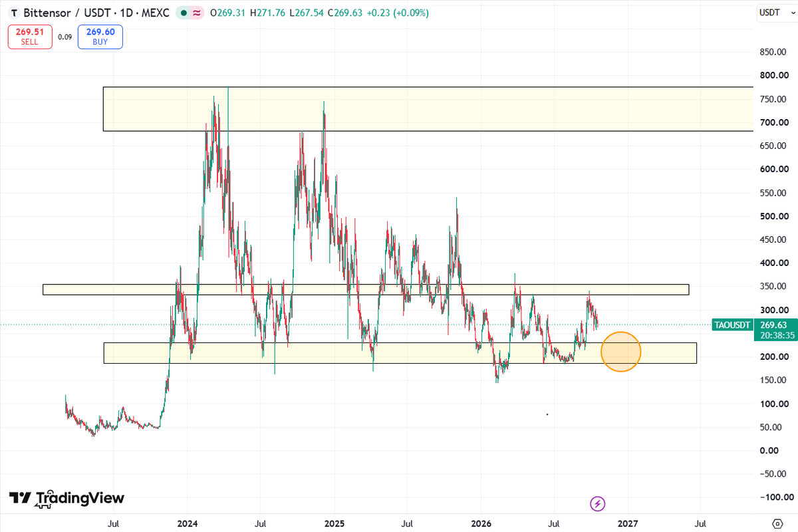Screen dimensions: 798x532
Task: Click the 700.00 price axis label
Action: [775, 122]
